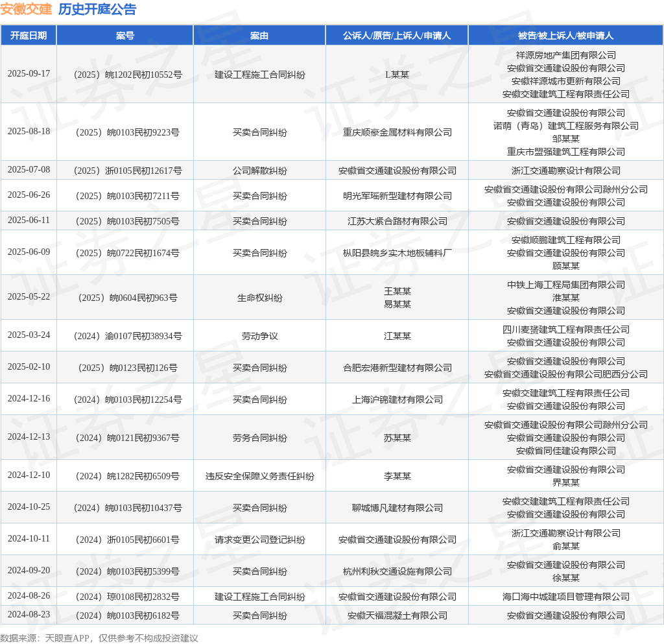
Task: Click plaintiff 合肥宏港新型建材有限公司
Action: click(397, 368)
